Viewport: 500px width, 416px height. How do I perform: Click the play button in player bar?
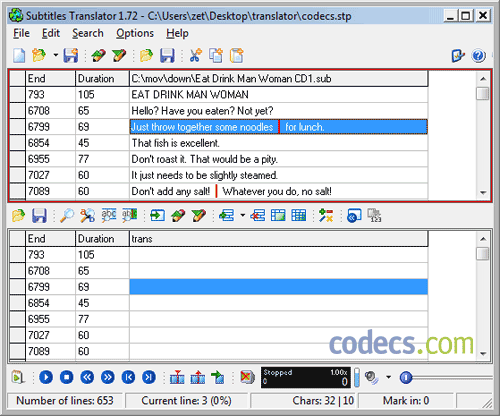46,377
